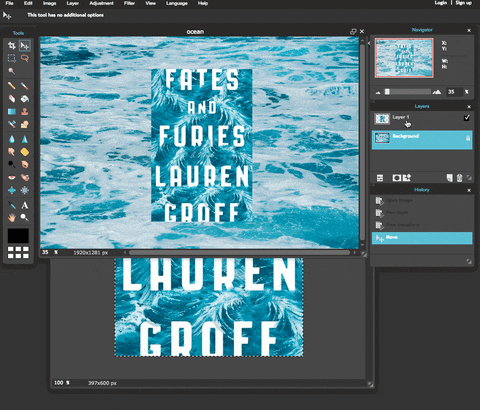Screen dimensions: 480x410
Task: Click the Navigator zoom slider handle
Action: point(387,92)
